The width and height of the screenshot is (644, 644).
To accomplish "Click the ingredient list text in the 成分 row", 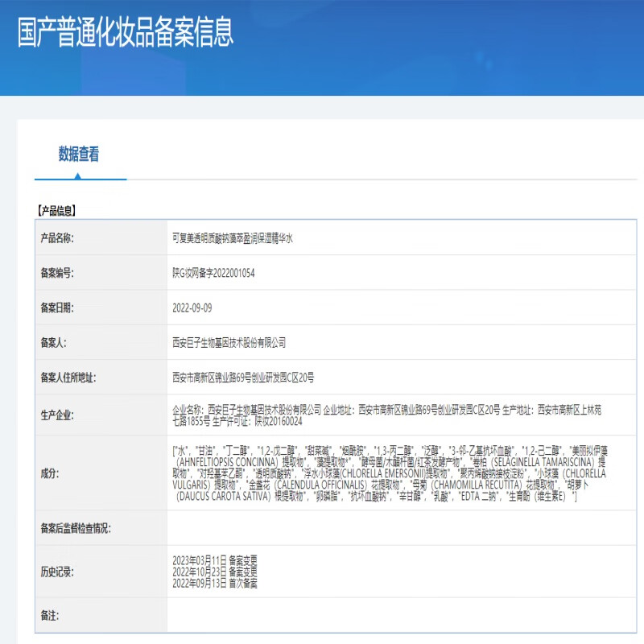I will (x=386, y=474).
